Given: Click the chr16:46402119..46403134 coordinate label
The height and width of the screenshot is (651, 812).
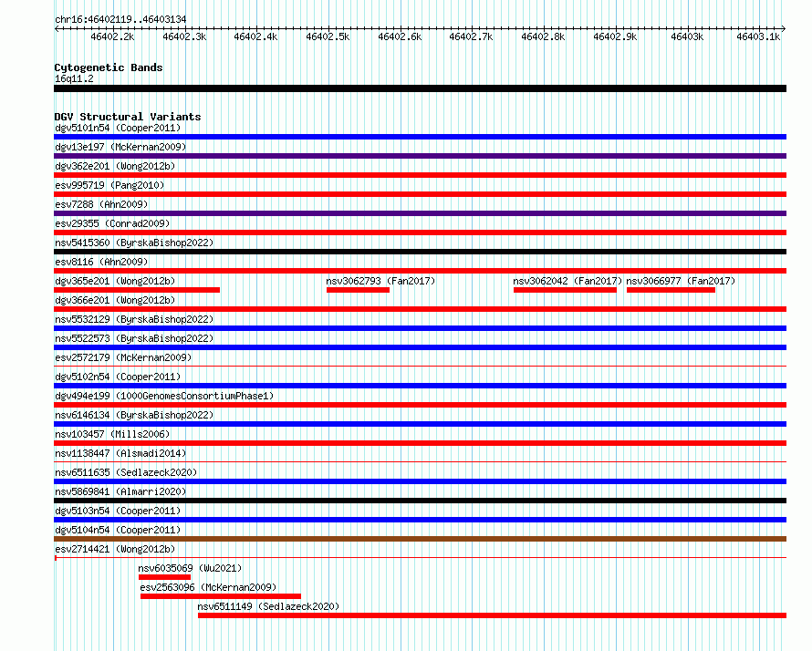Looking at the screenshot, I should (x=120, y=19).
